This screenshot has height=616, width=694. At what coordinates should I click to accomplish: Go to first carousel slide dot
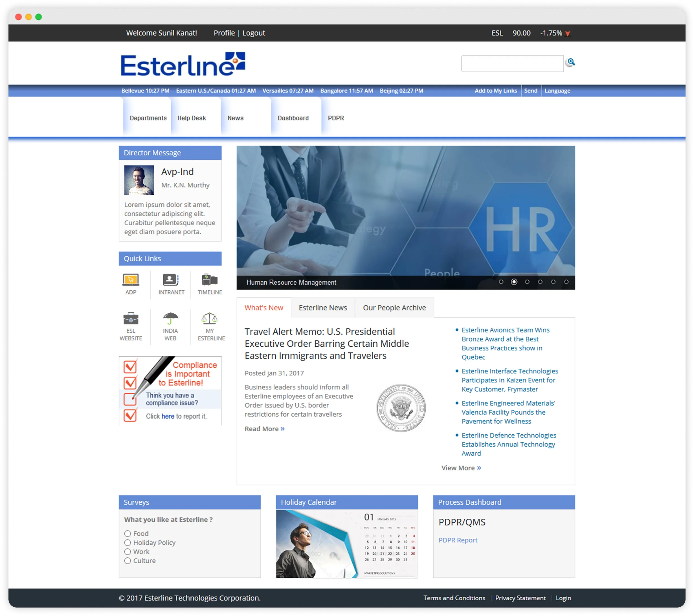click(501, 282)
